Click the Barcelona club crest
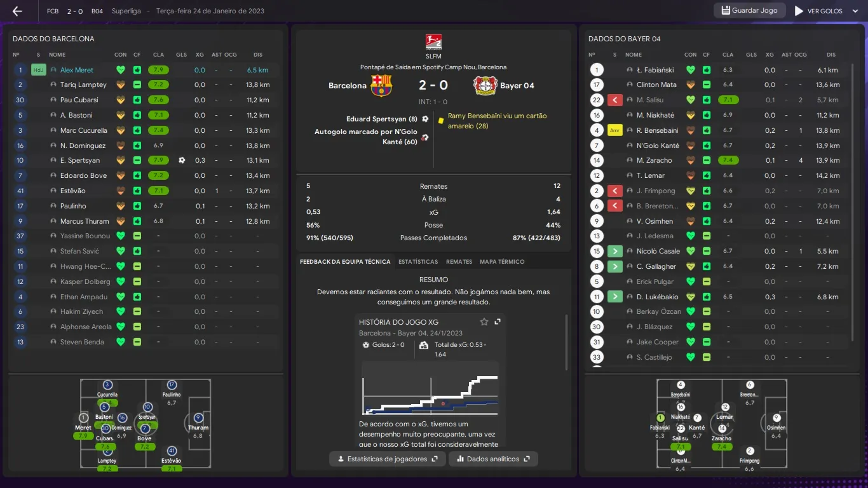 click(381, 86)
